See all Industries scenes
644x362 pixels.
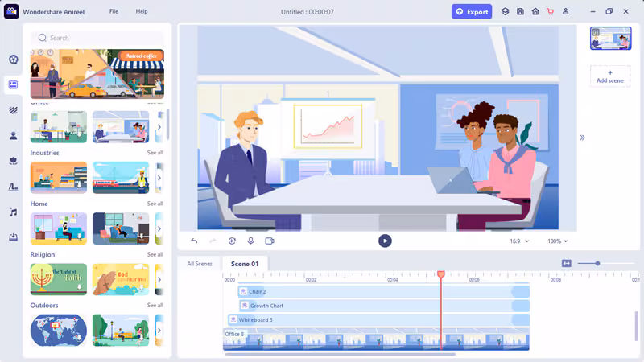155,153
